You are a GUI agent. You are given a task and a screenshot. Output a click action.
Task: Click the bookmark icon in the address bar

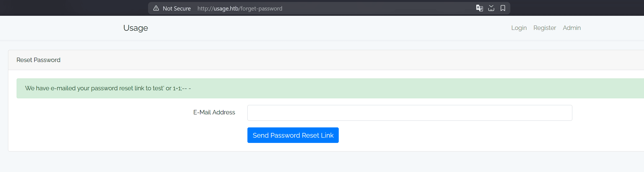pos(503,8)
